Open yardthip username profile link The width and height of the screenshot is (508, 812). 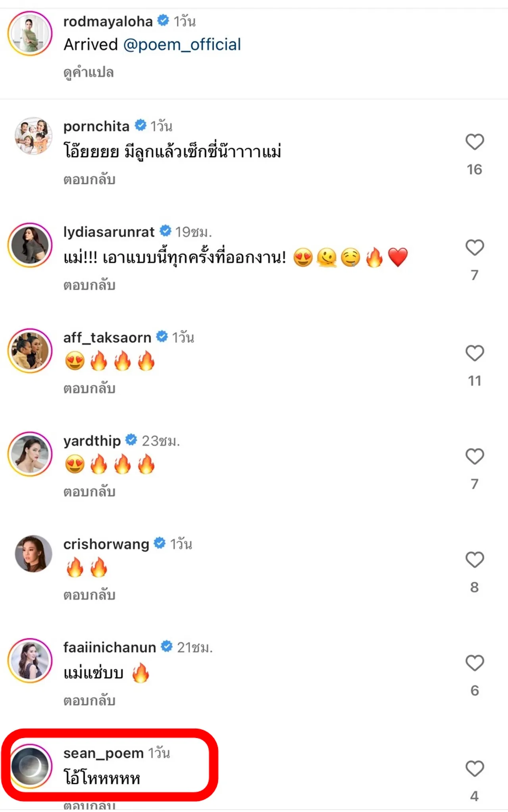coord(92,441)
